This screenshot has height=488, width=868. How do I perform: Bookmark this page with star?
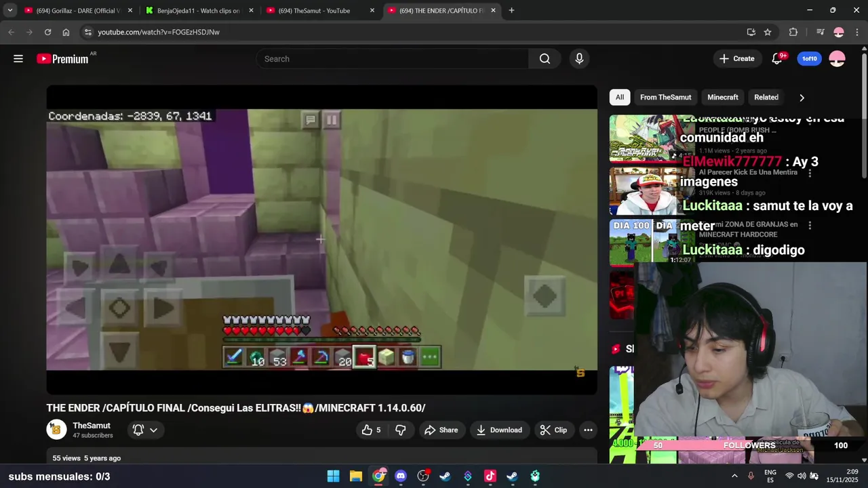[x=768, y=32]
